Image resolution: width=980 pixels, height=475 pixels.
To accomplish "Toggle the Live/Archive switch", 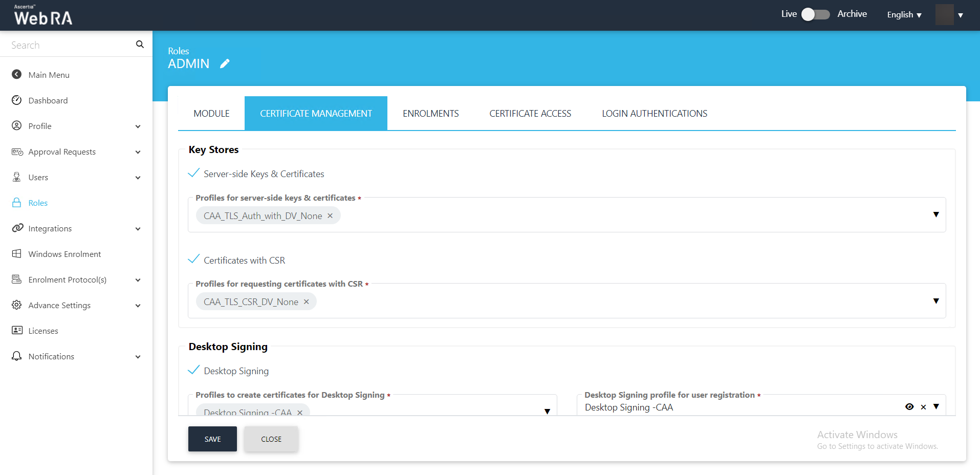I will 815,14.
